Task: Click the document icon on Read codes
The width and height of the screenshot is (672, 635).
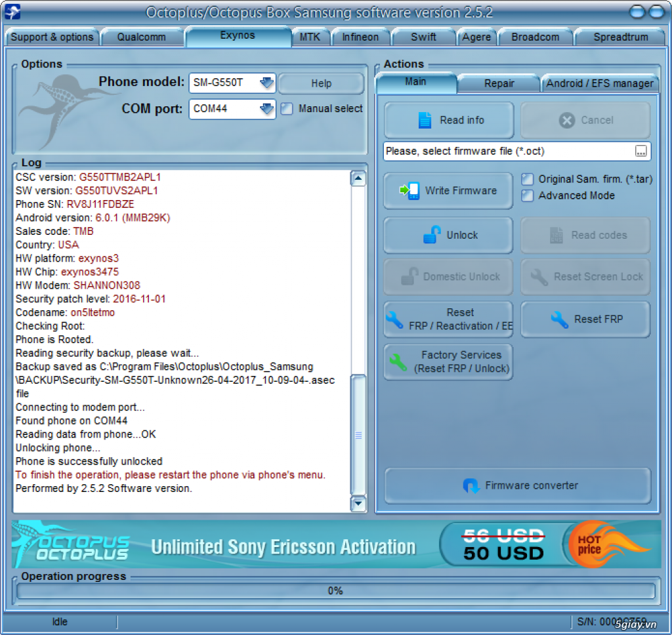Action: tap(556, 236)
